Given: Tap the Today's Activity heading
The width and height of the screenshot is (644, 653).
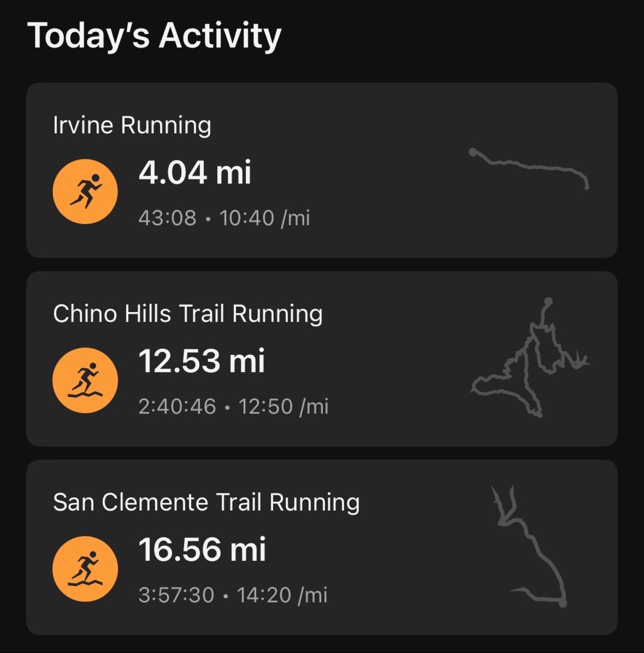Looking at the screenshot, I should (154, 36).
